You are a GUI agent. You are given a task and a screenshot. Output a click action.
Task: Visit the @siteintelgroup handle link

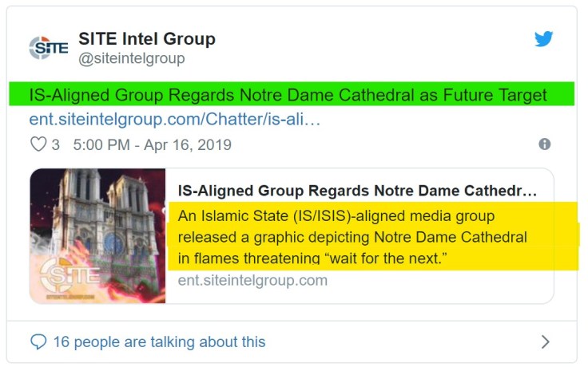[x=131, y=58]
